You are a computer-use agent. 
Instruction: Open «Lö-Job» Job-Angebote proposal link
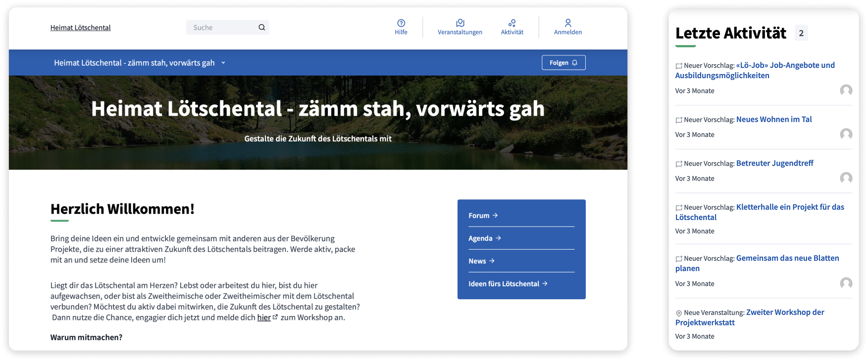pyautogui.click(x=755, y=70)
